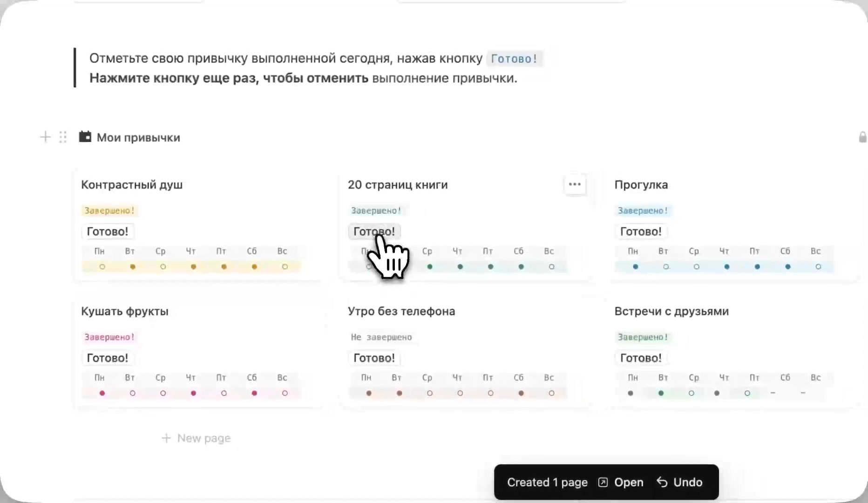Viewport: 868px width, 503px height.
Task: Toggle Готово! for Кушать фрукты habit
Action: tap(107, 358)
